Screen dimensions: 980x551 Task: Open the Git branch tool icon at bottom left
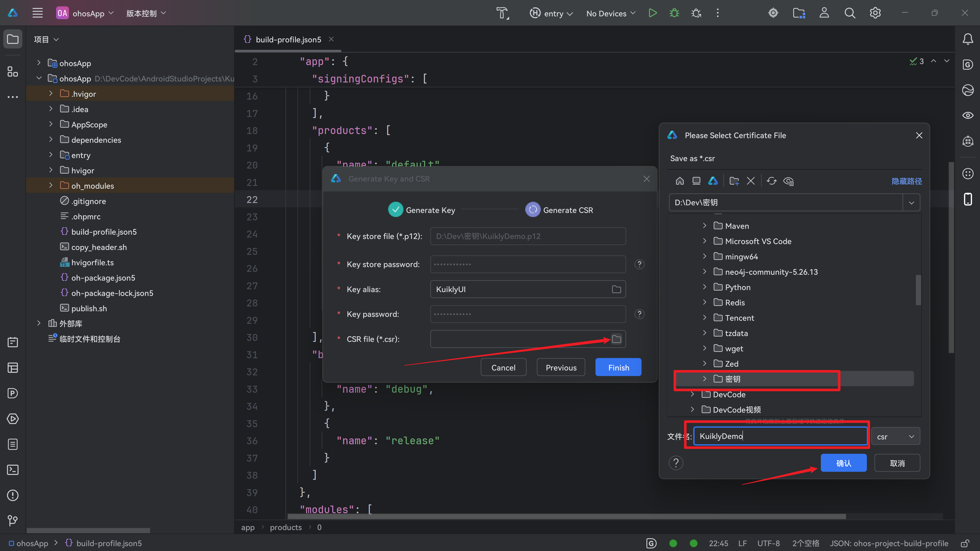click(13, 521)
